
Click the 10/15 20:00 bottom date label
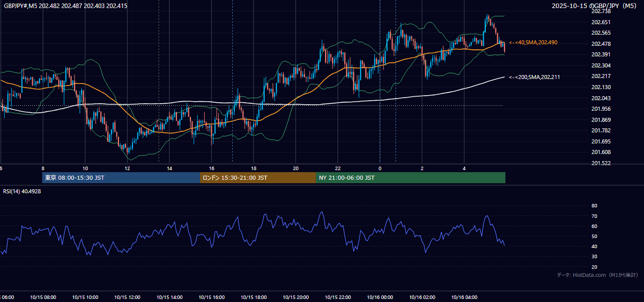pos(296,297)
